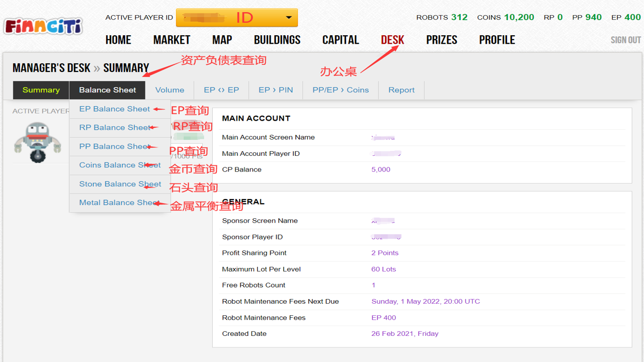This screenshot has width=644, height=362.
Task: Click the ACTIVE PLAYER ID label
Action: point(139,18)
